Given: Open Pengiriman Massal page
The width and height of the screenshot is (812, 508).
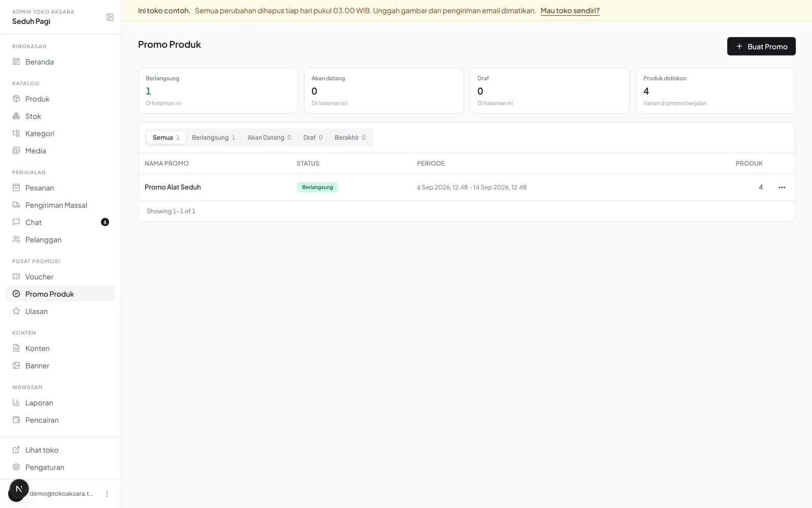Looking at the screenshot, I should [61, 205].
